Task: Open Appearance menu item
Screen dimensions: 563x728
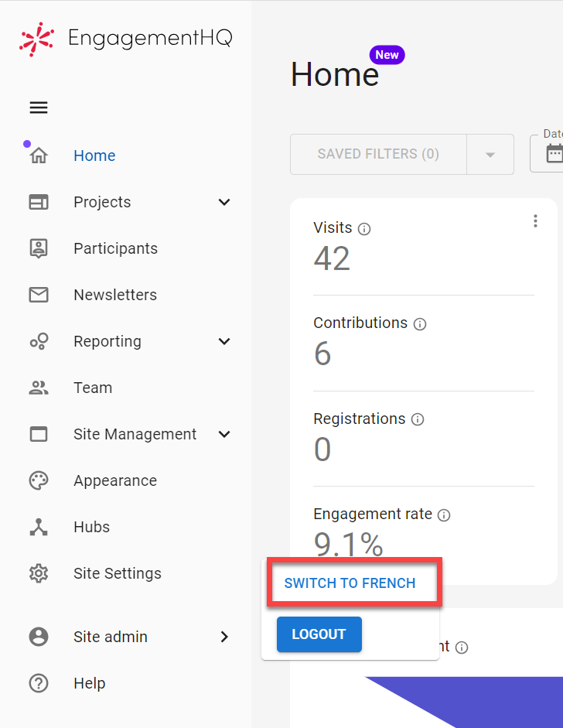Action: coord(115,480)
